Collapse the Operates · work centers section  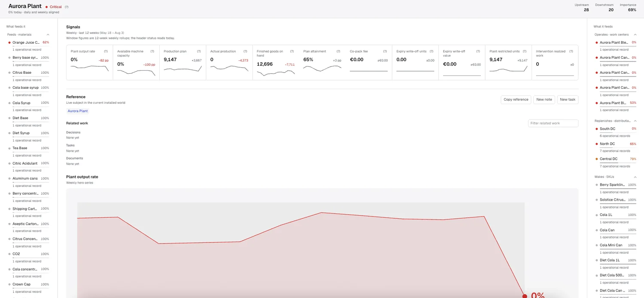[x=635, y=35]
